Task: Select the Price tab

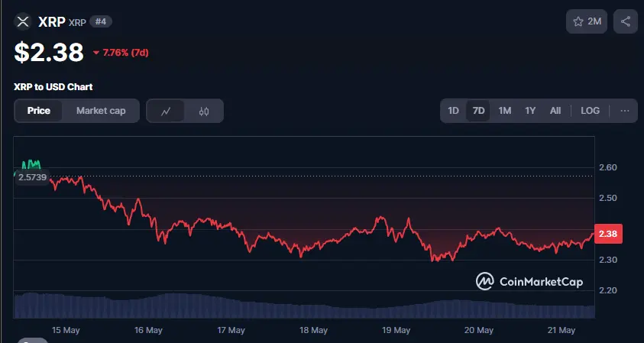Action: pos(39,111)
